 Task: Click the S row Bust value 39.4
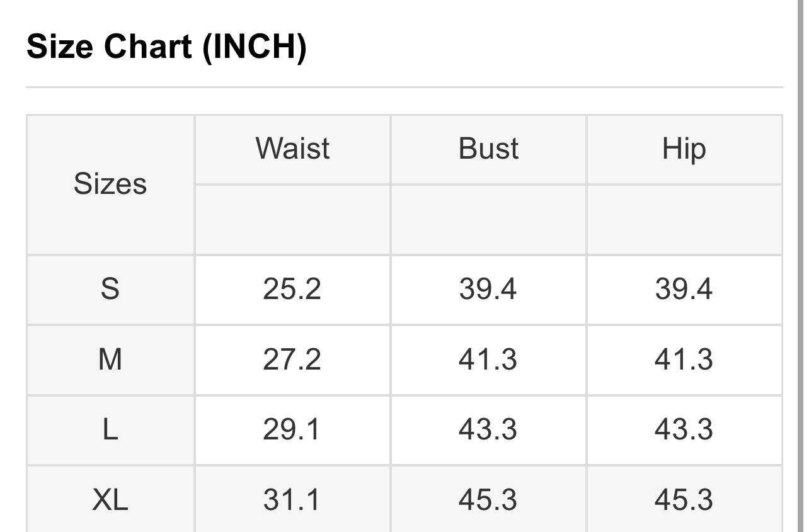pyautogui.click(x=488, y=289)
